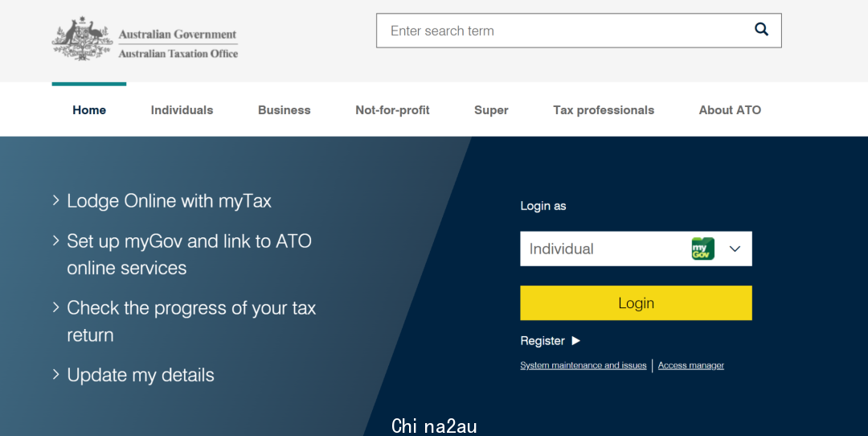Click the chevron before Set up myGov
Screen dimensions: 868x436
(56, 241)
